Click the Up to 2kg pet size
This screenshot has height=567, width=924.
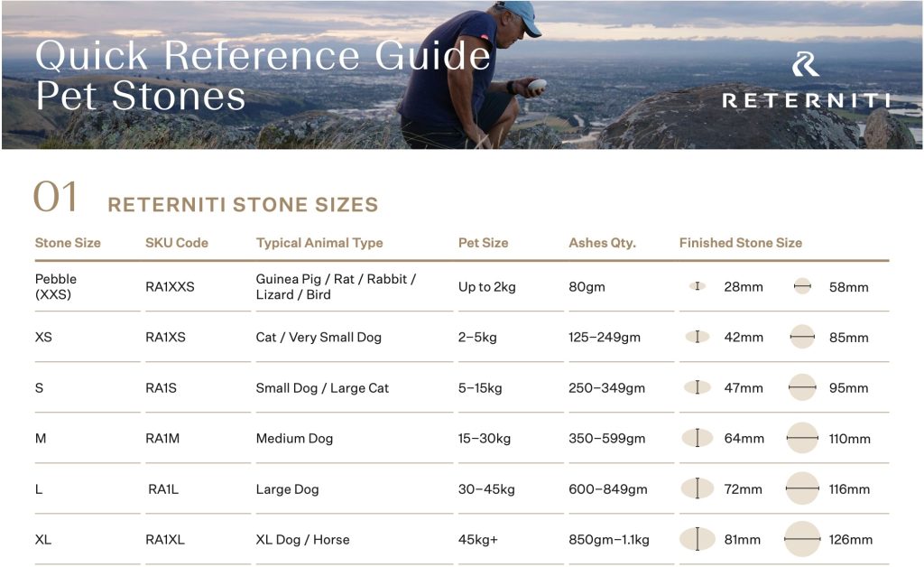tap(486, 287)
